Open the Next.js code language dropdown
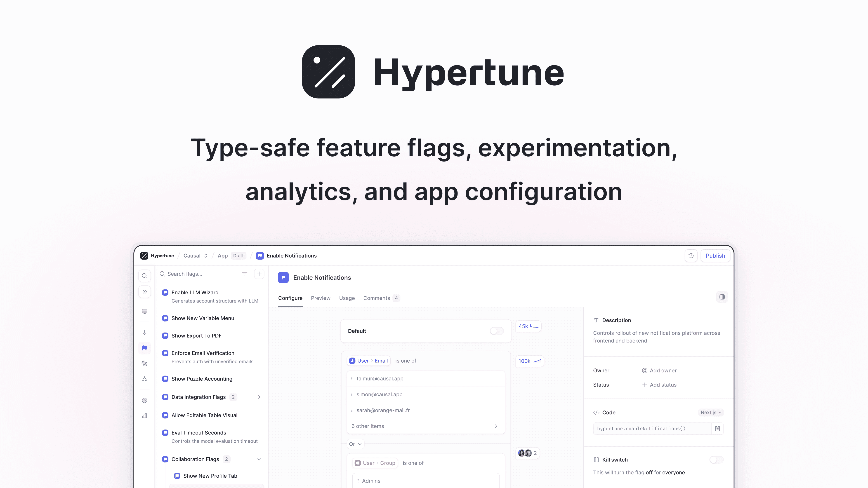The width and height of the screenshot is (868, 488). [x=710, y=413]
